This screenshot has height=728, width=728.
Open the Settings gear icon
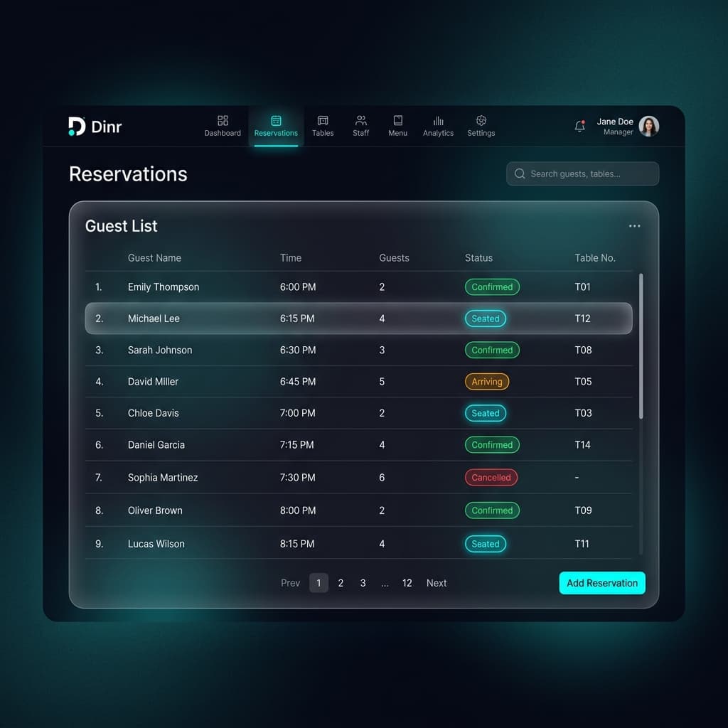[481, 121]
